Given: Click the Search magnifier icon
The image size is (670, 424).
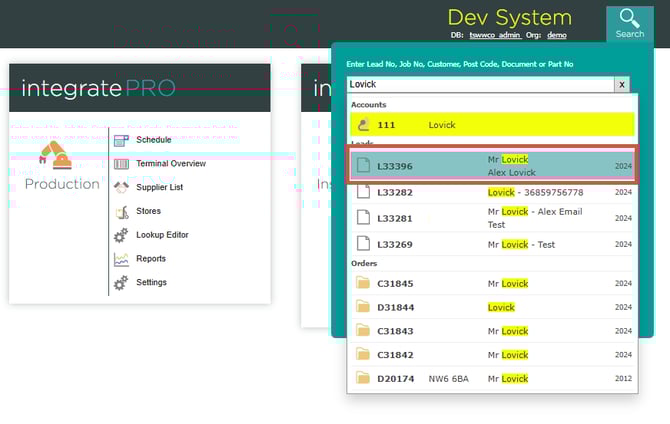Looking at the screenshot, I should pyautogui.click(x=630, y=19).
